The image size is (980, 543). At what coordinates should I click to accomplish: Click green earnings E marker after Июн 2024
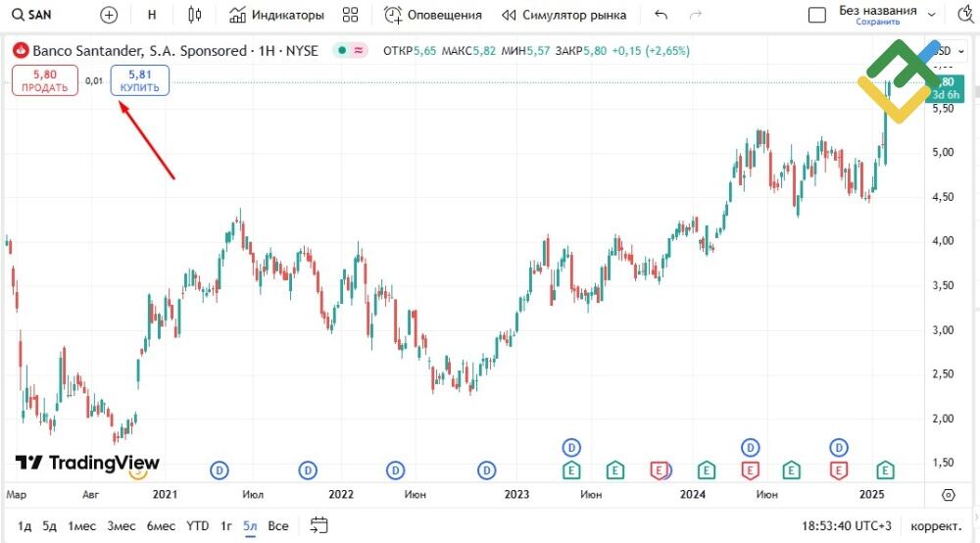point(791,469)
